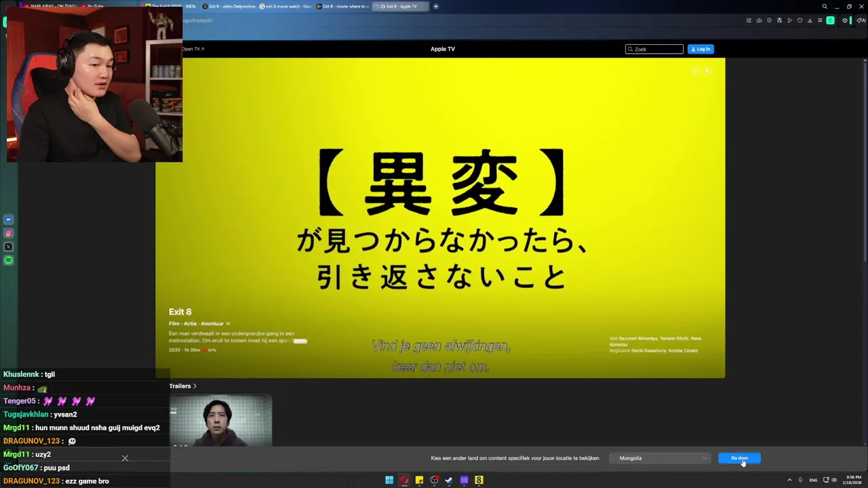The height and width of the screenshot is (488, 868).
Task: Play the Exit 8 trailer thumbnail
Action: point(220,422)
